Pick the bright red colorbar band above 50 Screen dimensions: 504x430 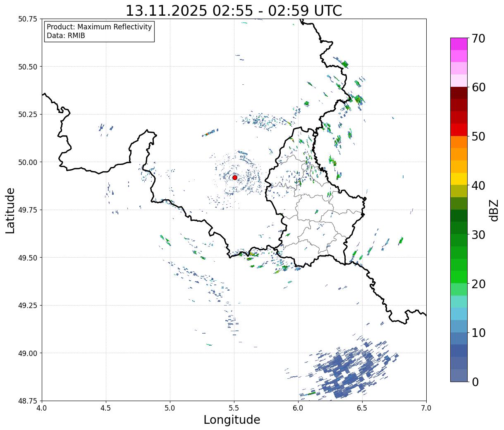point(459,130)
